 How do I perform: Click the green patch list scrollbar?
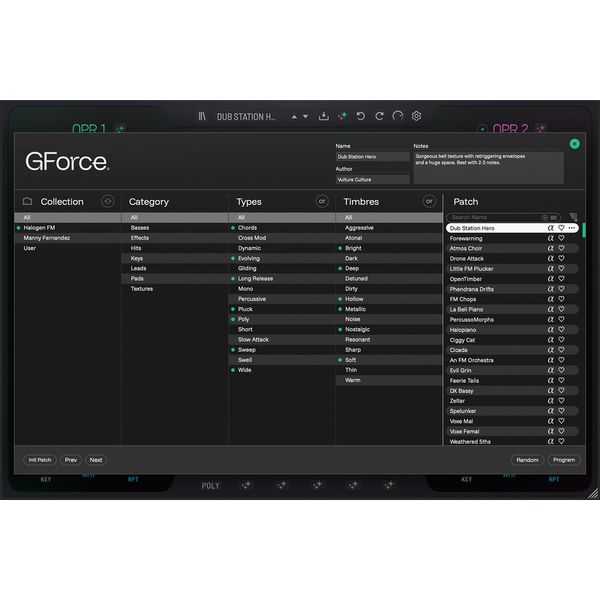[x=584, y=230]
